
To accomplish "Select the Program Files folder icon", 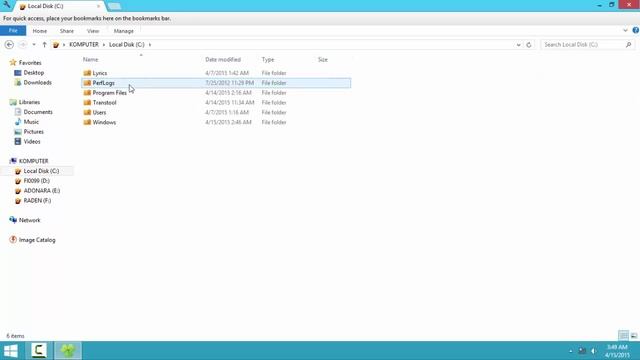I will pos(87,93).
